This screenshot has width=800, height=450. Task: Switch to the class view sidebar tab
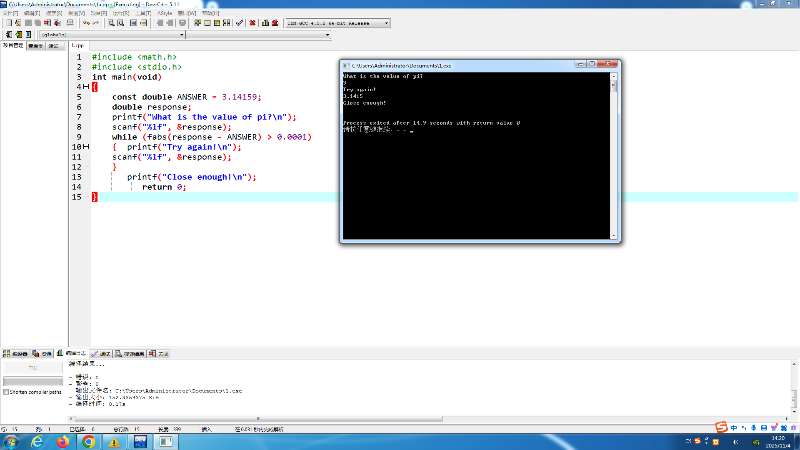click(x=36, y=46)
